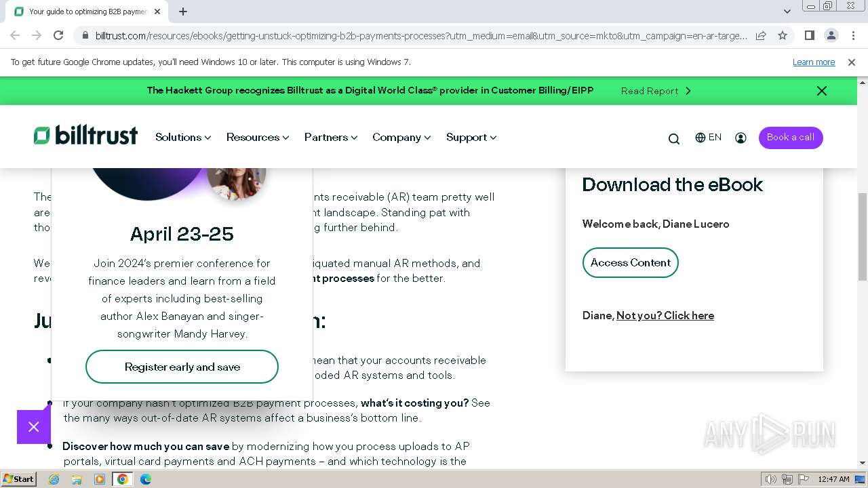This screenshot has width=868, height=488.
Task: Expand the Partners menu
Action: pos(331,138)
